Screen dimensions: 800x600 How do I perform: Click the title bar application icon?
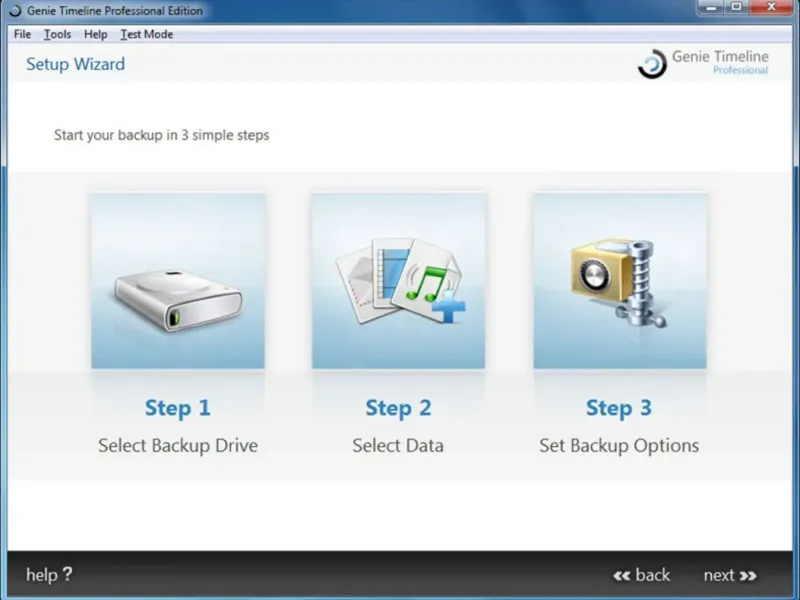pyautogui.click(x=15, y=10)
